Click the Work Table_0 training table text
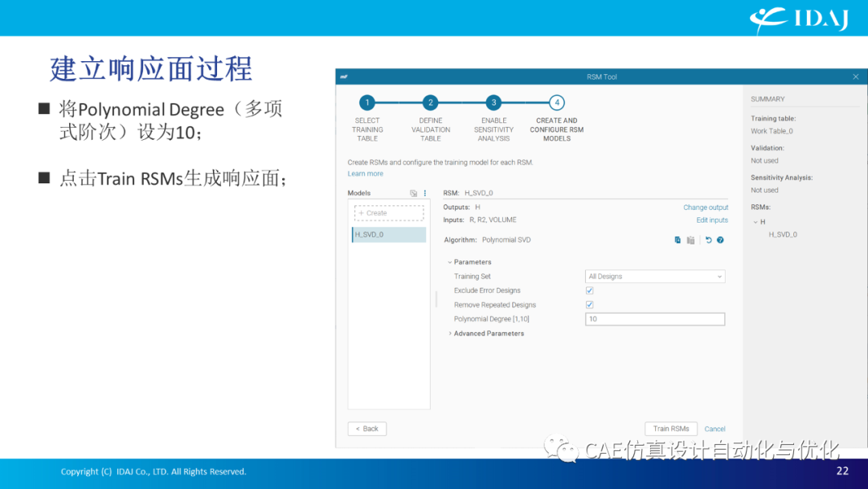The image size is (868, 489). point(772,131)
